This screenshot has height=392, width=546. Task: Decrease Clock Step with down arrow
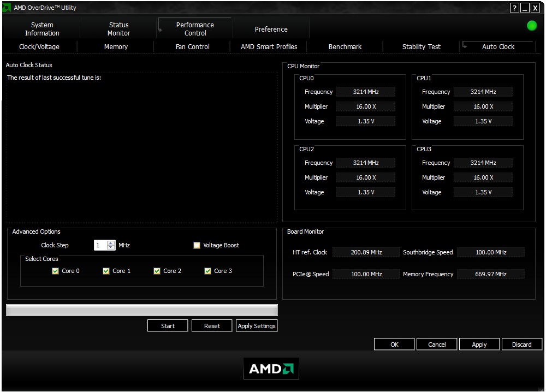click(x=111, y=247)
